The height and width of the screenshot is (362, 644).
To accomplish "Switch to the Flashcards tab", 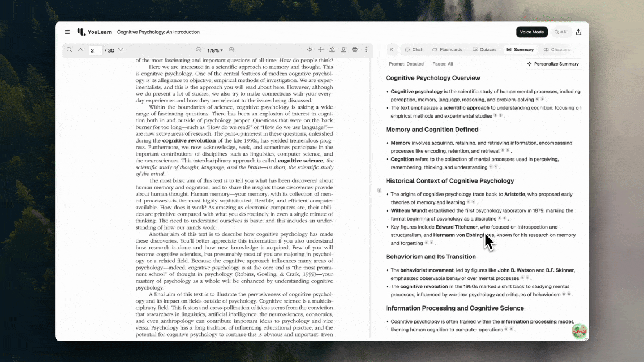I will 447,50.
